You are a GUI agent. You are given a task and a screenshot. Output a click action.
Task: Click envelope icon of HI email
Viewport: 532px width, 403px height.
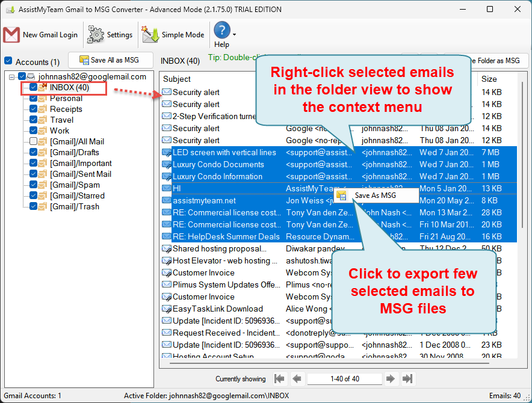pos(166,188)
